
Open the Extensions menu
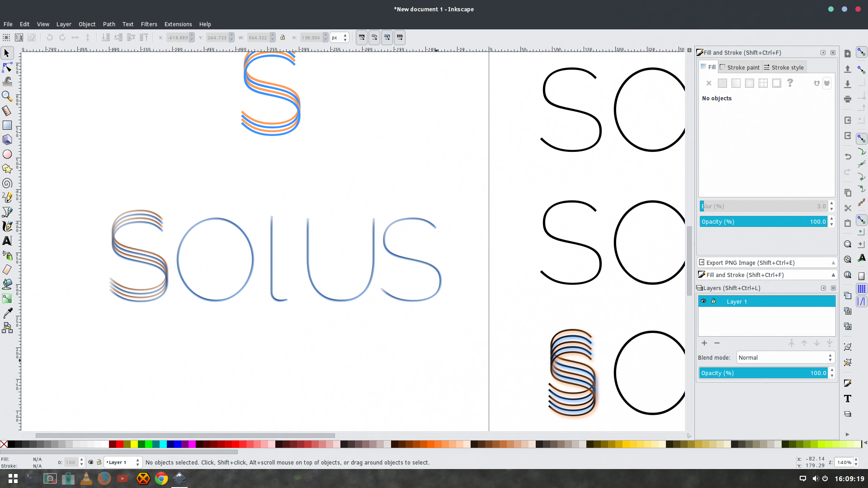178,24
